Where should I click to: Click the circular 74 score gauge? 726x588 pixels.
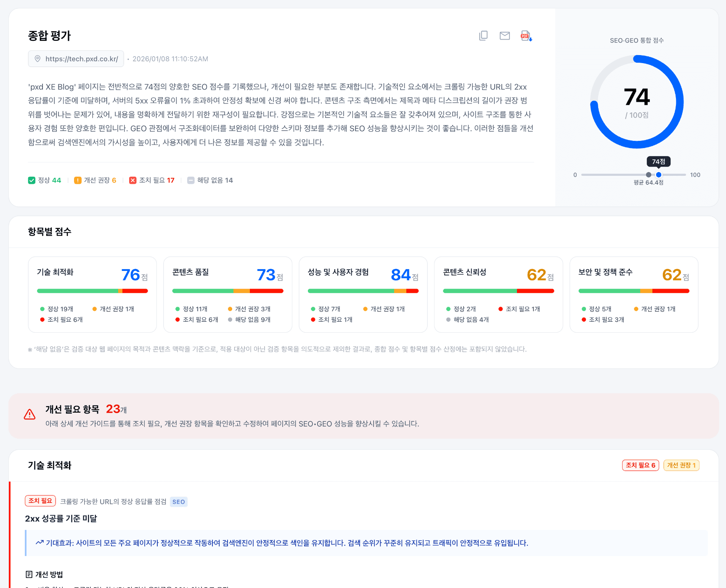(637, 102)
